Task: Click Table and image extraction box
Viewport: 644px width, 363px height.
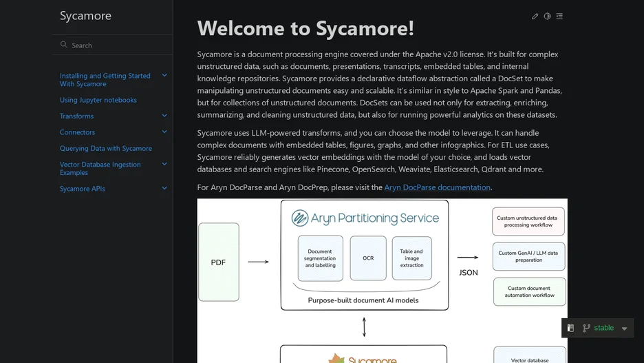Action: point(411,258)
